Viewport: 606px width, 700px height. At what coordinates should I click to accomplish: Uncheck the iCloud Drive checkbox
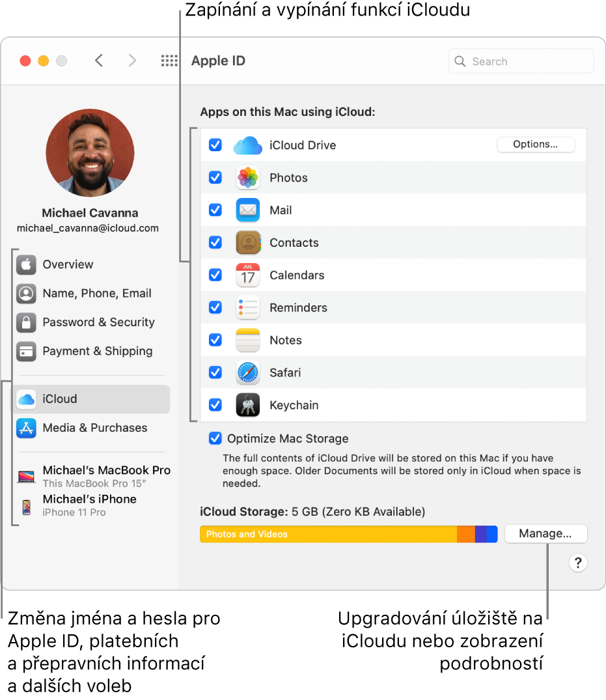click(x=215, y=145)
